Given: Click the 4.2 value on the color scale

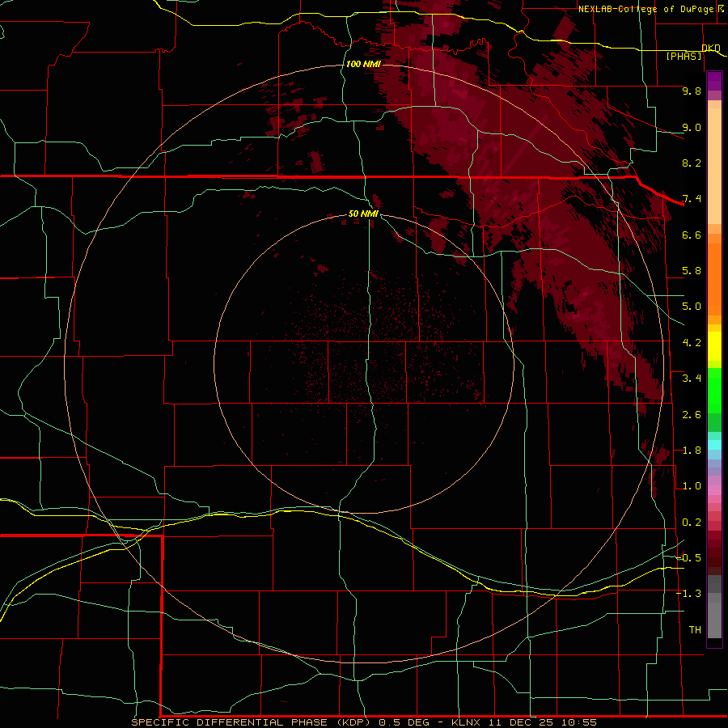Looking at the screenshot, I should coord(692,343).
